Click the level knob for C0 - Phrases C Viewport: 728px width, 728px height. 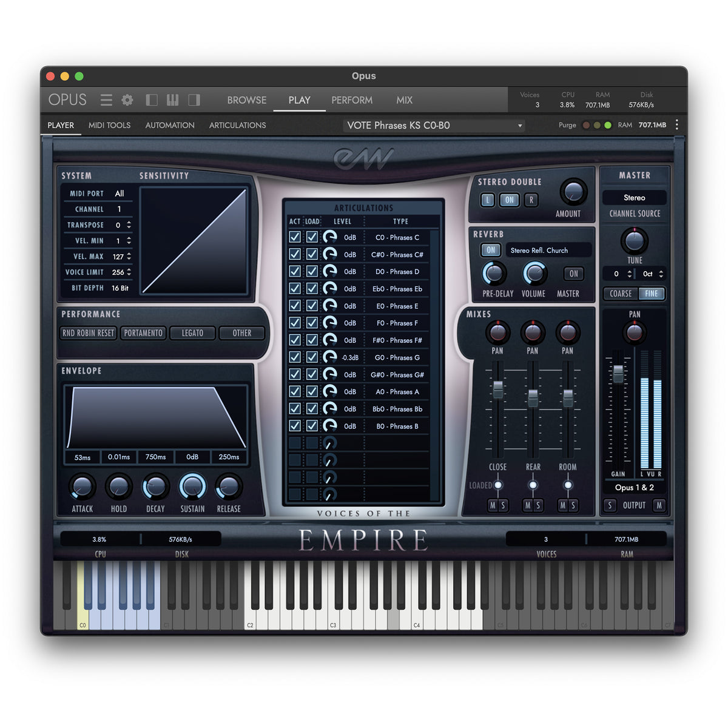click(329, 237)
